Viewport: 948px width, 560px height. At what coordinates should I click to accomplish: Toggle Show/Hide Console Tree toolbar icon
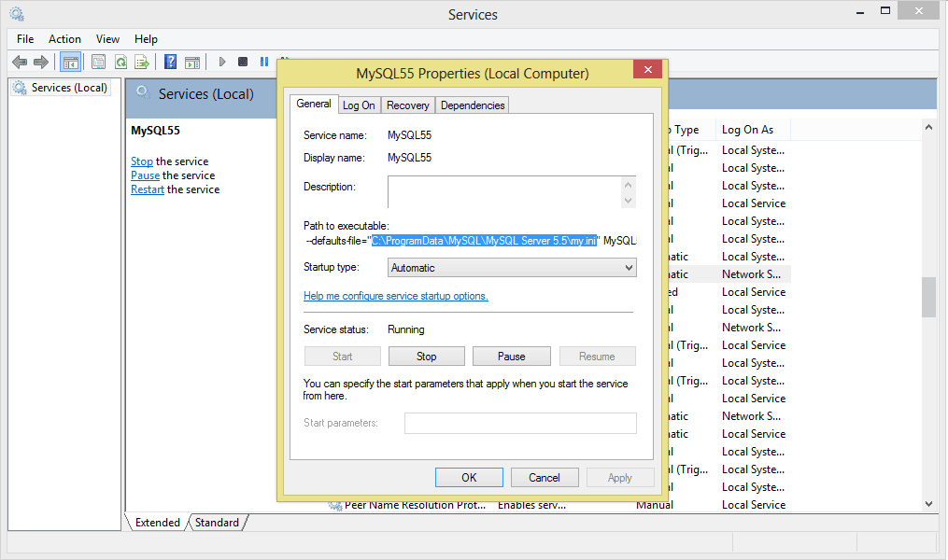tap(71, 62)
